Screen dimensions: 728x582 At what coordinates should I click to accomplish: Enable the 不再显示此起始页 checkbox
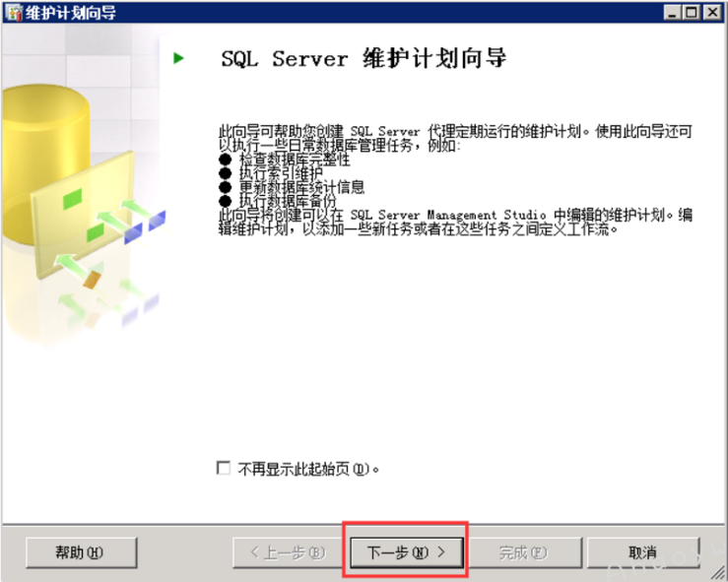[x=223, y=469]
